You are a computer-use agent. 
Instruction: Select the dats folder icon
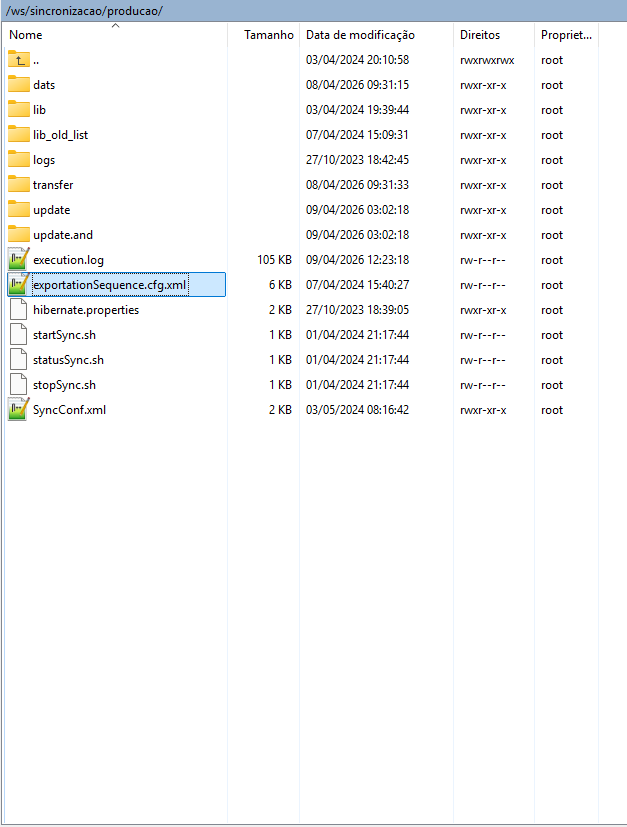point(19,84)
